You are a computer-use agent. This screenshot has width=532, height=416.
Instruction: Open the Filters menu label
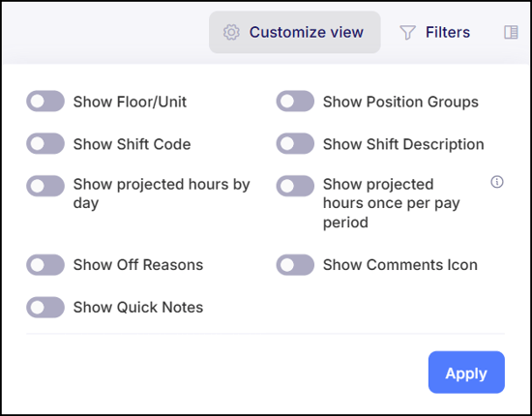pyautogui.click(x=448, y=33)
